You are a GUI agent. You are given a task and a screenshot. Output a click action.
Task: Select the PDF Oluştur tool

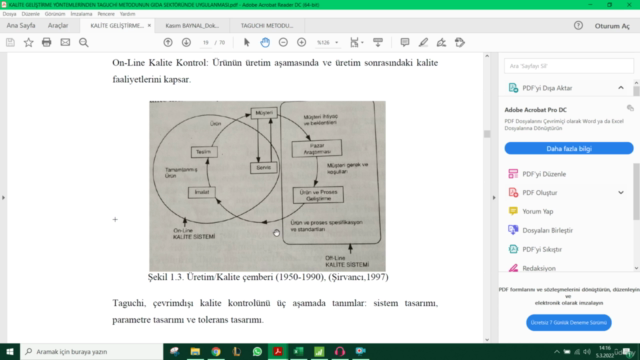tap(539, 193)
